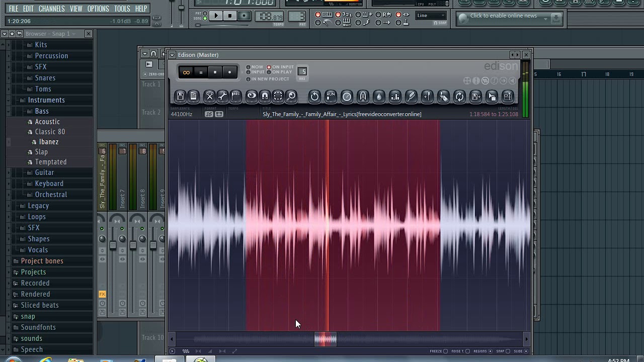644x362 pixels.
Task: Select record ON INPUT option
Action: 280,67
